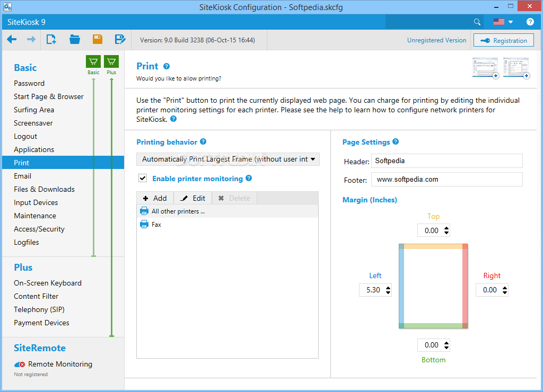Open Access/Security settings
Image resolution: width=543 pixels, height=392 pixels.
39,229
